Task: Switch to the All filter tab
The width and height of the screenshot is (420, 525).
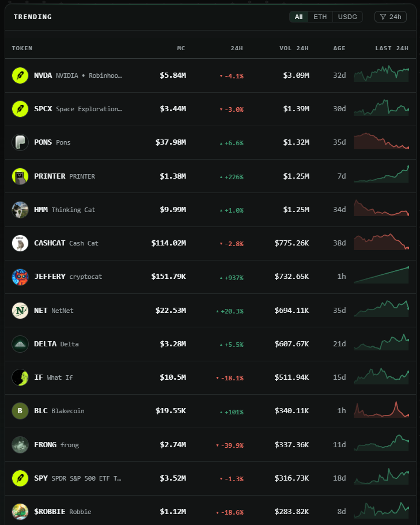Action: point(298,17)
